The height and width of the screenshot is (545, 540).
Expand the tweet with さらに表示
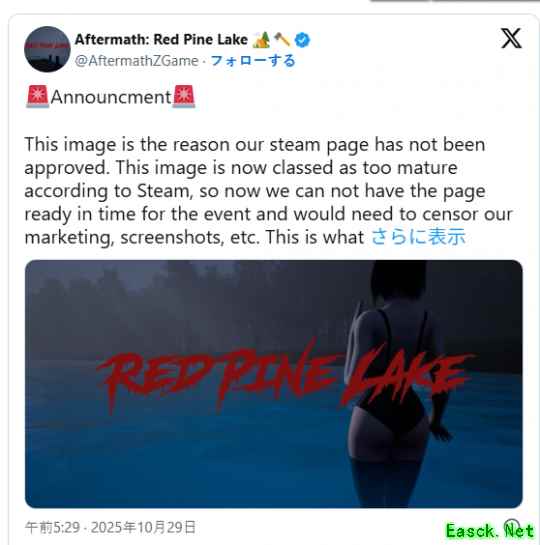tap(418, 237)
